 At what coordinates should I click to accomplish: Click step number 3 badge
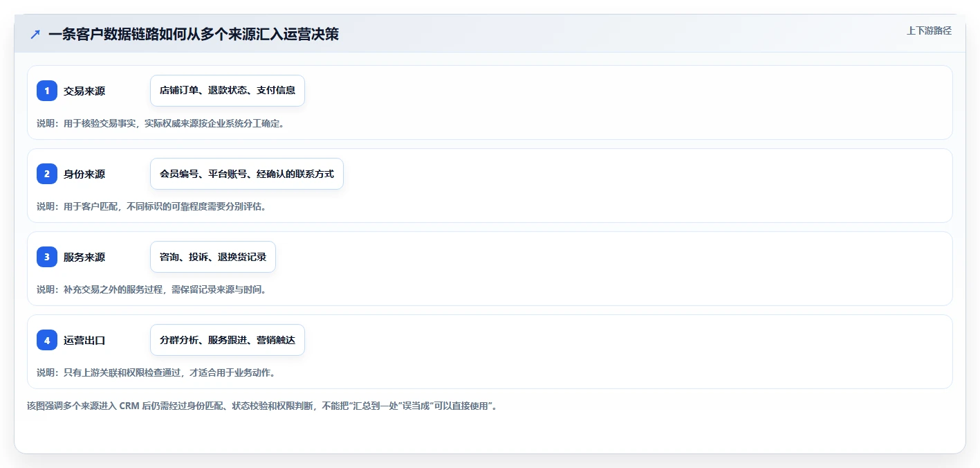pyautogui.click(x=47, y=257)
